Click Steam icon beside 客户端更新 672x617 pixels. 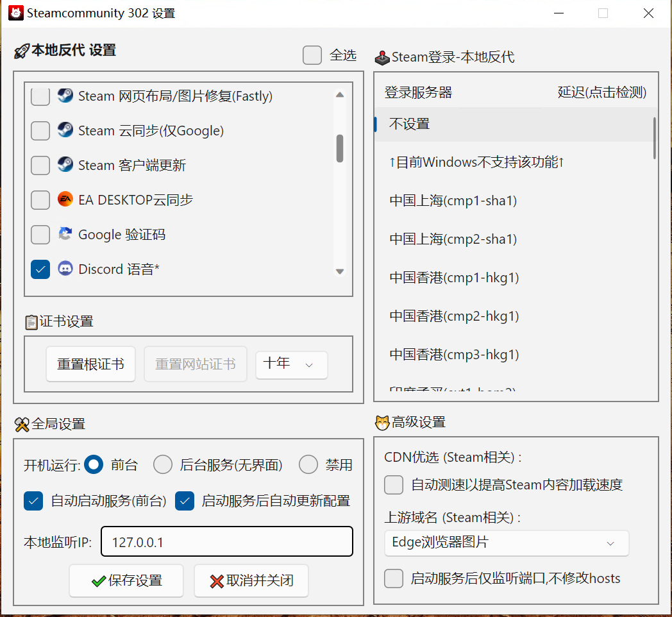pyautogui.click(x=65, y=165)
